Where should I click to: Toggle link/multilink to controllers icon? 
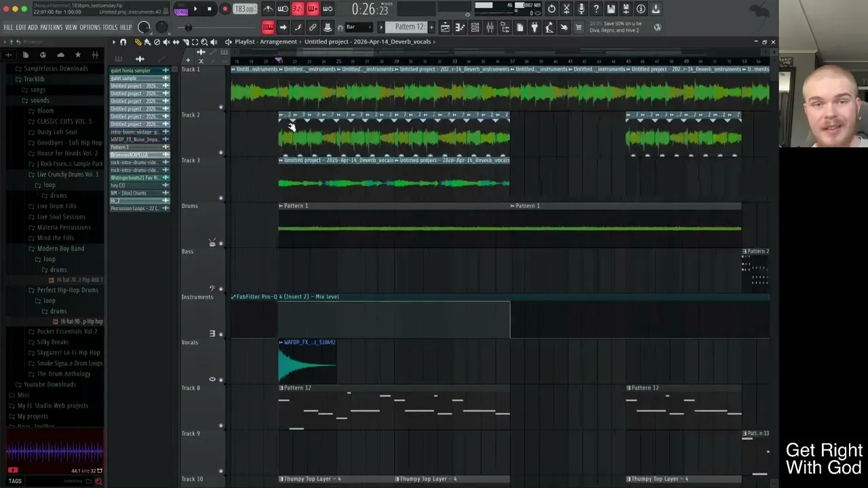[313, 27]
